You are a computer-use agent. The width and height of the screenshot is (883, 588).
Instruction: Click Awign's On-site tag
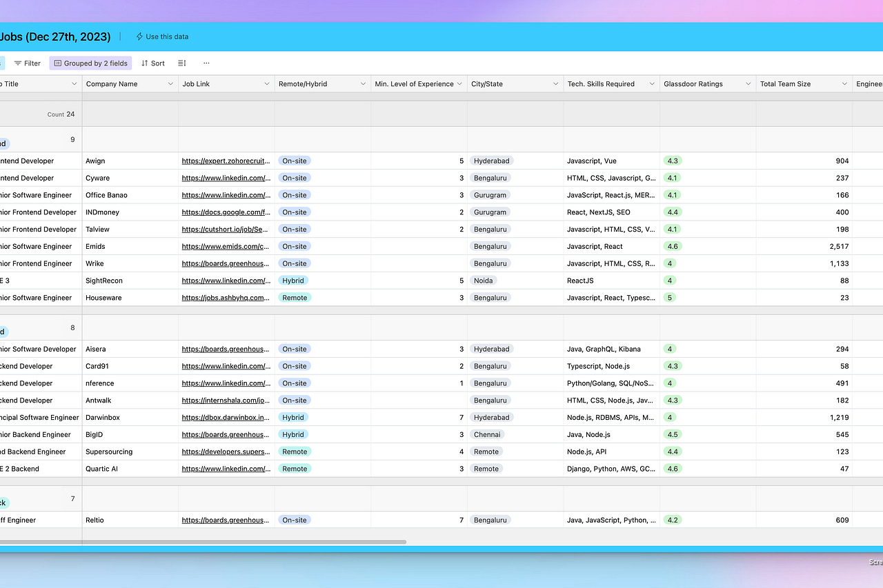(x=295, y=161)
